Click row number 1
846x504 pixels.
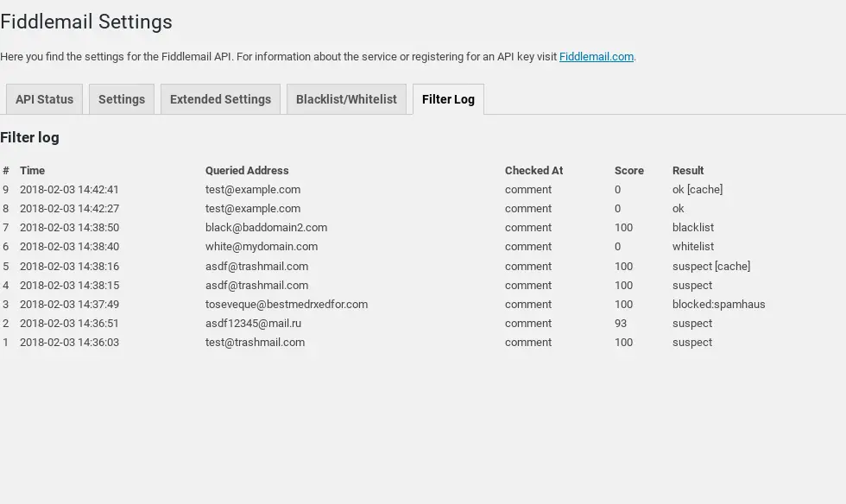click(x=5, y=342)
